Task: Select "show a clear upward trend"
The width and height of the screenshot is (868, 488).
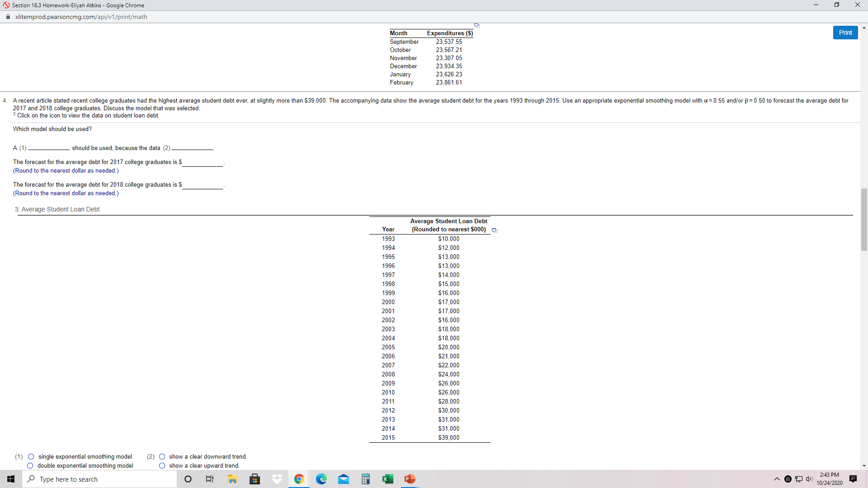Action: click(x=161, y=465)
